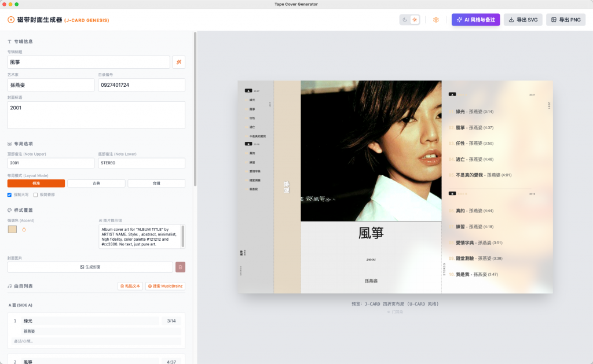Image resolution: width=593 pixels, height=364 pixels.
Task: Select 标准 layout mode
Action: pos(36,183)
